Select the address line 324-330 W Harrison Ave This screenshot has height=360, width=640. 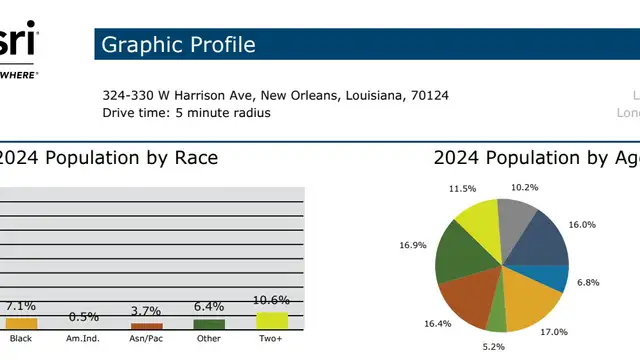pos(276,96)
